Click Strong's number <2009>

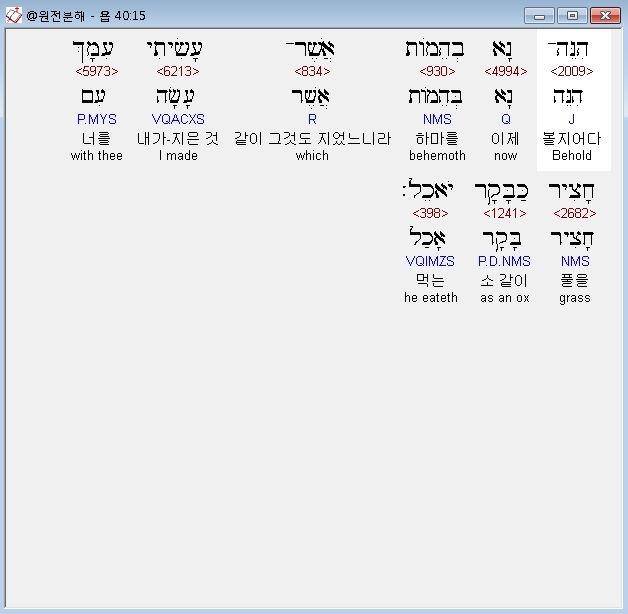(x=572, y=71)
